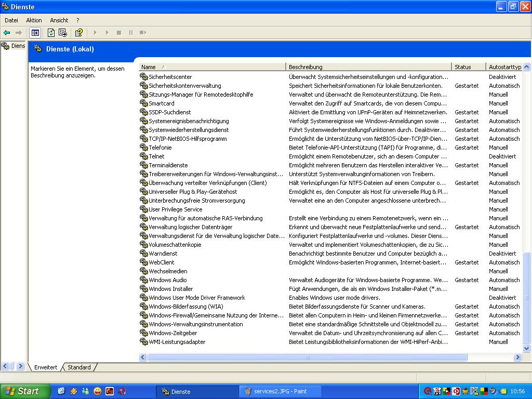
Task: Sort by the Autostarttyp column header
Action: tap(504, 67)
